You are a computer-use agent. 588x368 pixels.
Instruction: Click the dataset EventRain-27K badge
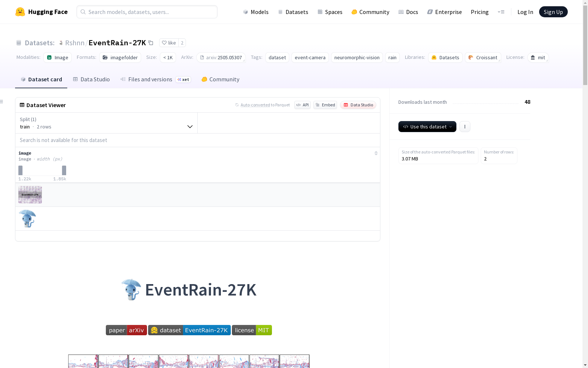tap(189, 330)
